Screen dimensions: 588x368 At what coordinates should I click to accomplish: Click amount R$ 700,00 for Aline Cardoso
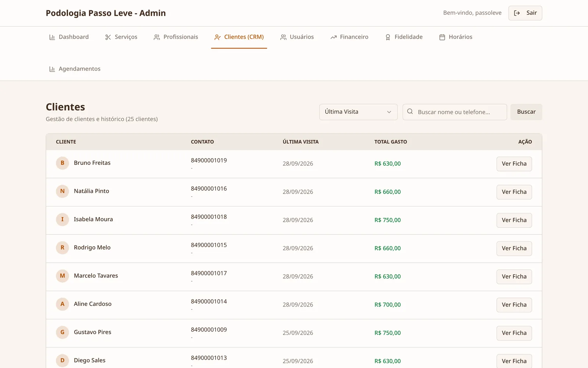tap(388, 305)
